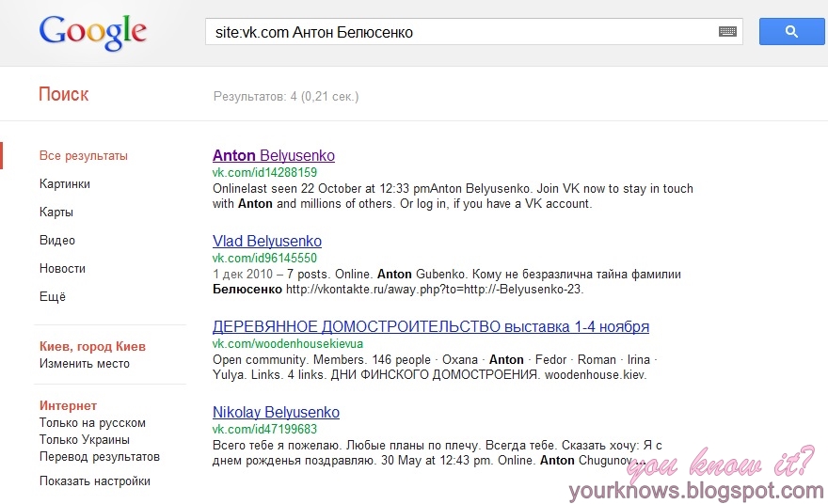
Task: Switch to Картинки search
Action: 65,184
